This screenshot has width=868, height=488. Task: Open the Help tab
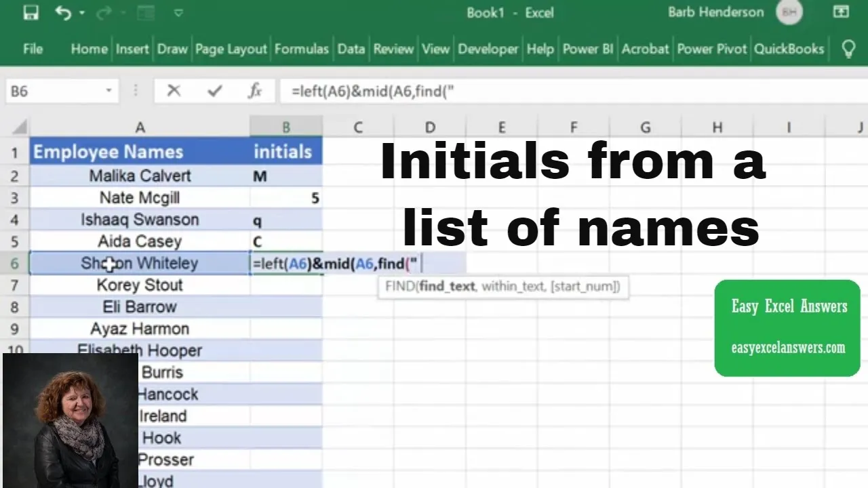[540, 49]
